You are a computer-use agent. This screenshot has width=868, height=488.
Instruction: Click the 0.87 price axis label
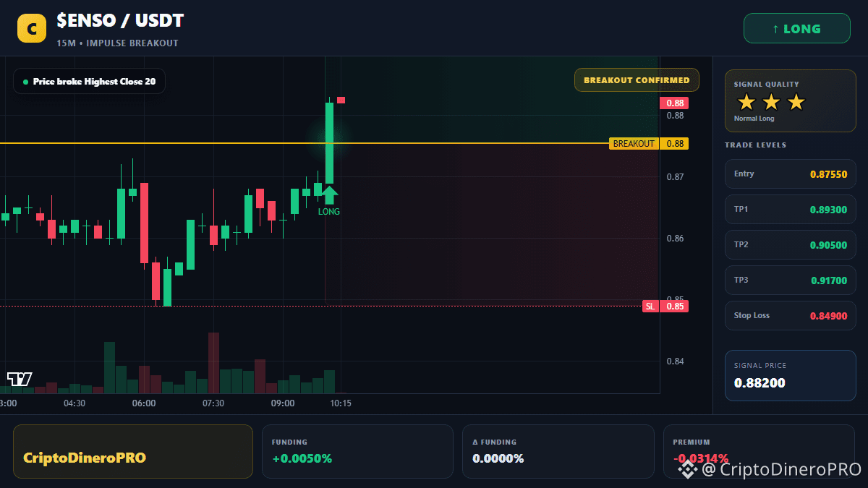coord(675,177)
